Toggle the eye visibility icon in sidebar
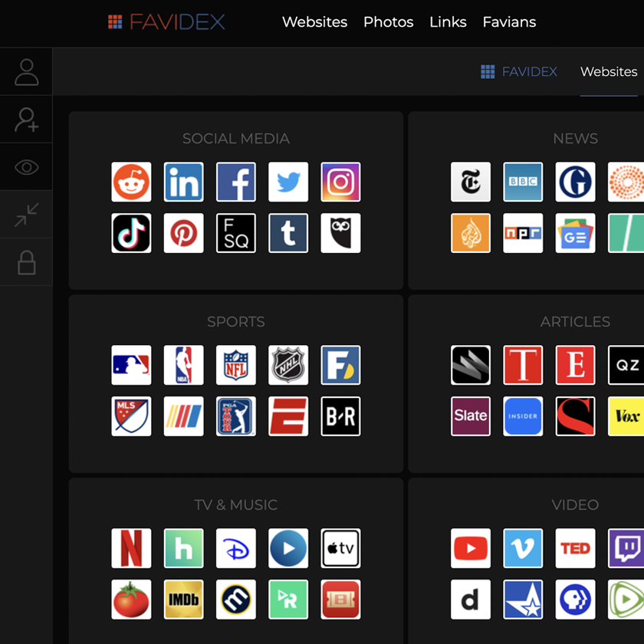644x644 pixels. coord(26,167)
